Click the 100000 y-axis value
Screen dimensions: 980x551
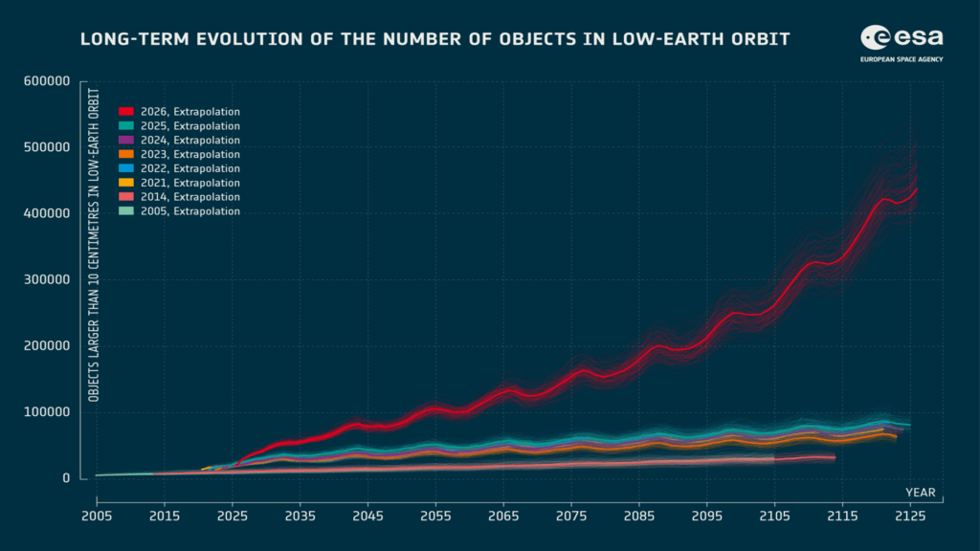(47, 412)
